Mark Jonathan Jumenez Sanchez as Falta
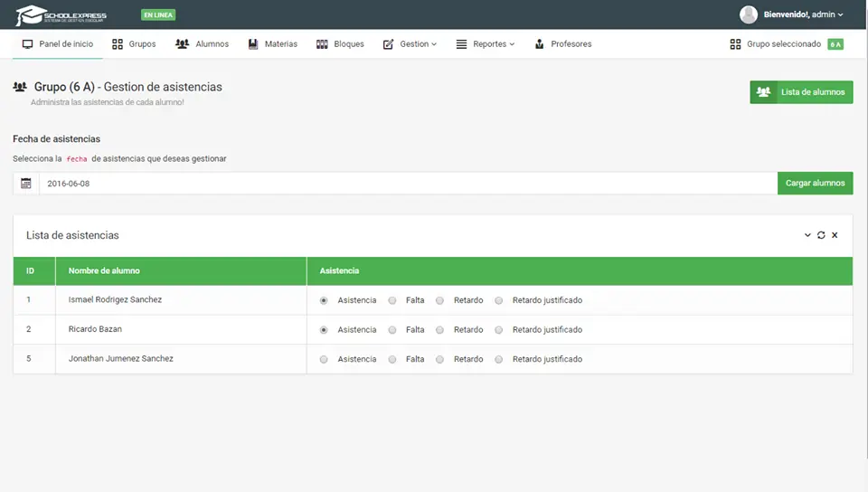Viewport: 868px width, 492px height. pos(392,359)
